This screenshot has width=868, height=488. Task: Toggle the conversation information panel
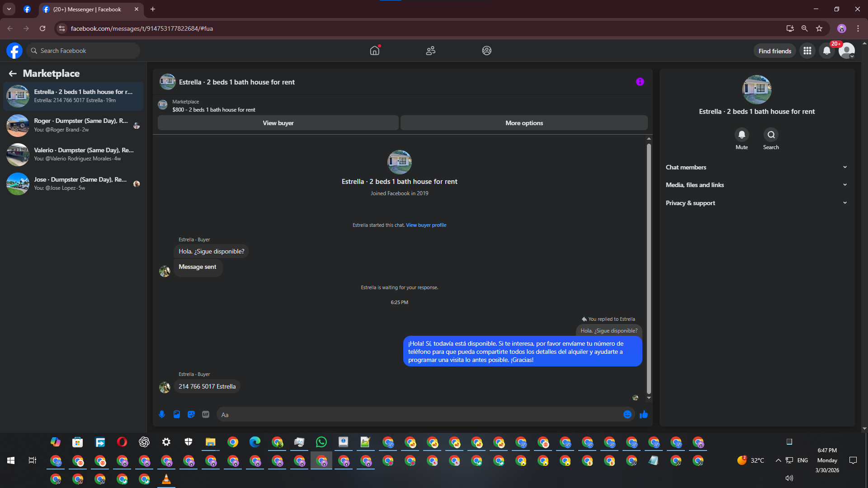click(640, 82)
